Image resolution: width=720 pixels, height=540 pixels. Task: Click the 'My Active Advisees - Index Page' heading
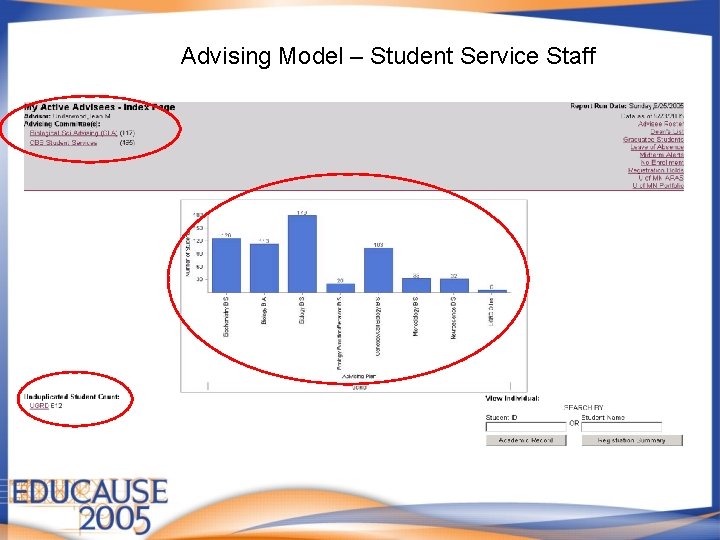(100, 107)
